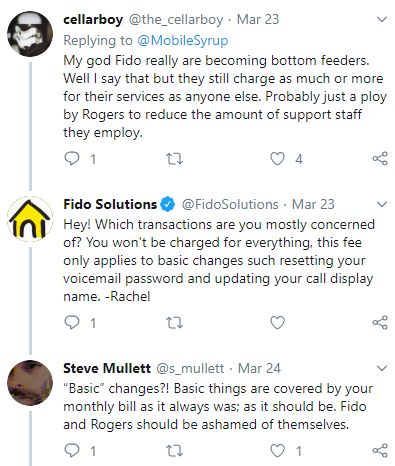Open the Mar 24 timestamp on Steve's tweet
Screen dimensions: 395x466
point(259,368)
